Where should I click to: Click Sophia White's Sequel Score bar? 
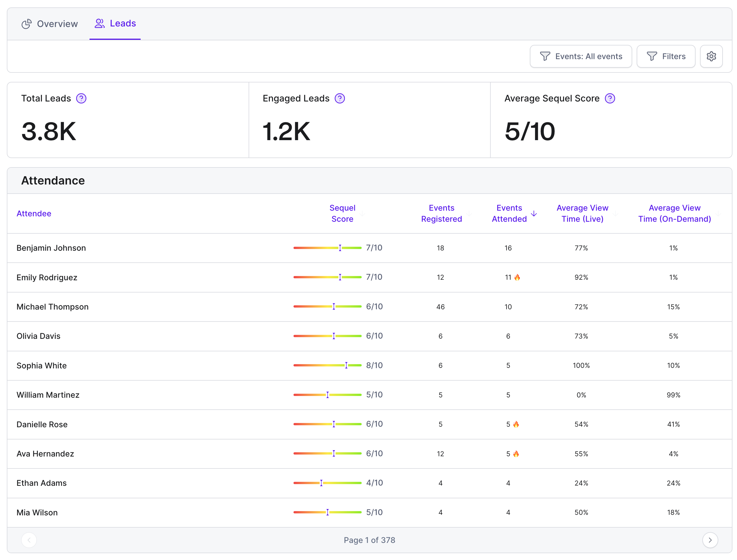coord(327,365)
